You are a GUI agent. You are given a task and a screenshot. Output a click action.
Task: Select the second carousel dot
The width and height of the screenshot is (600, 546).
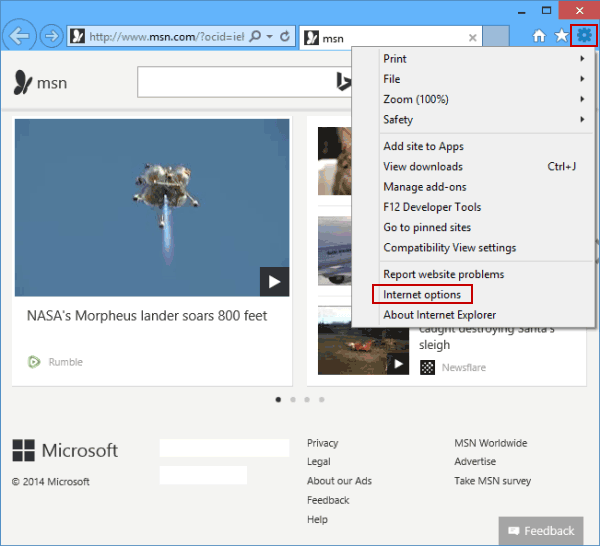pyautogui.click(x=293, y=399)
